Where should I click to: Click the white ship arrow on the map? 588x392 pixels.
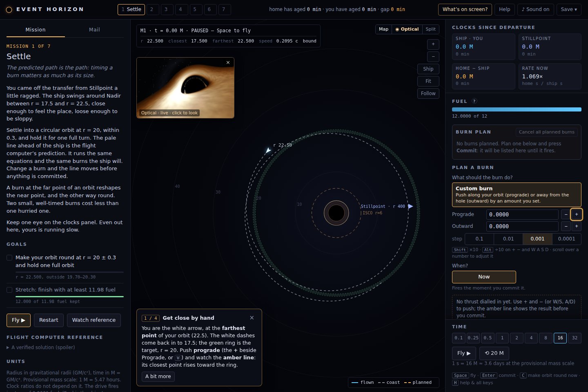[268, 151]
